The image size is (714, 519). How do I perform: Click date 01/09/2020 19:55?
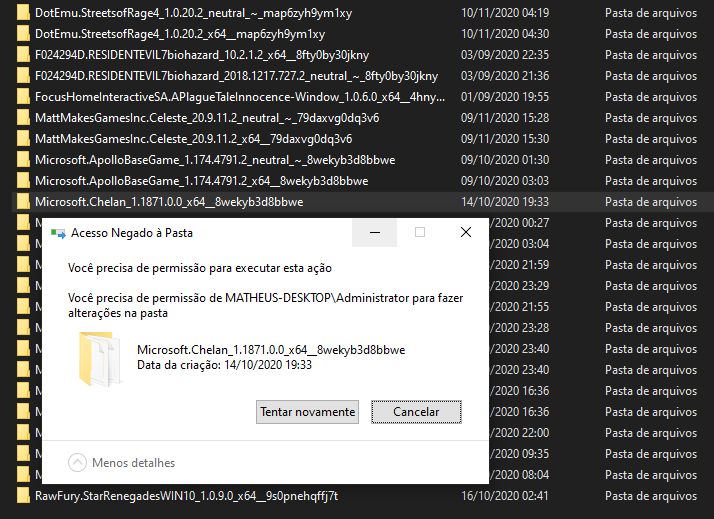505,97
